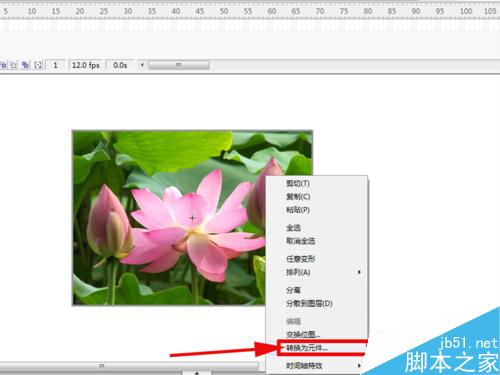Screen dimensions: 500x375
Task: Click frame 25 on timeline ruler
Action: pos(104,11)
